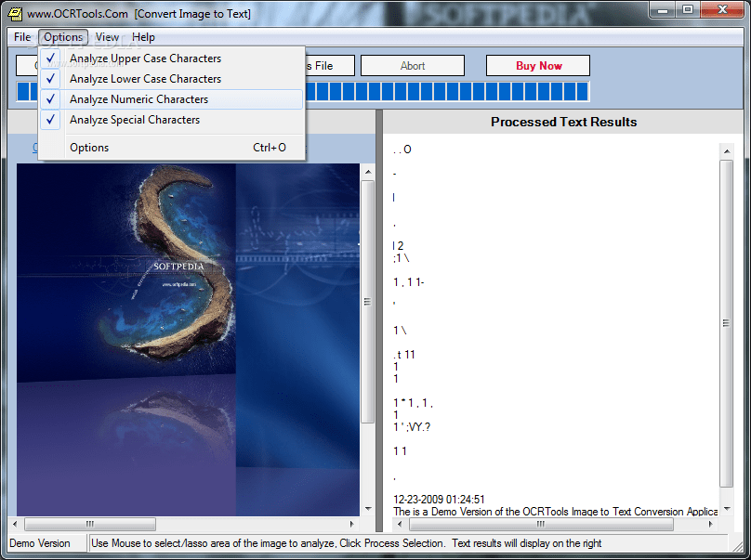Image resolution: width=751 pixels, height=560 pixels.
Task: Toggle Analyze Upper Case Characters
Action: [x=171, y=59]
